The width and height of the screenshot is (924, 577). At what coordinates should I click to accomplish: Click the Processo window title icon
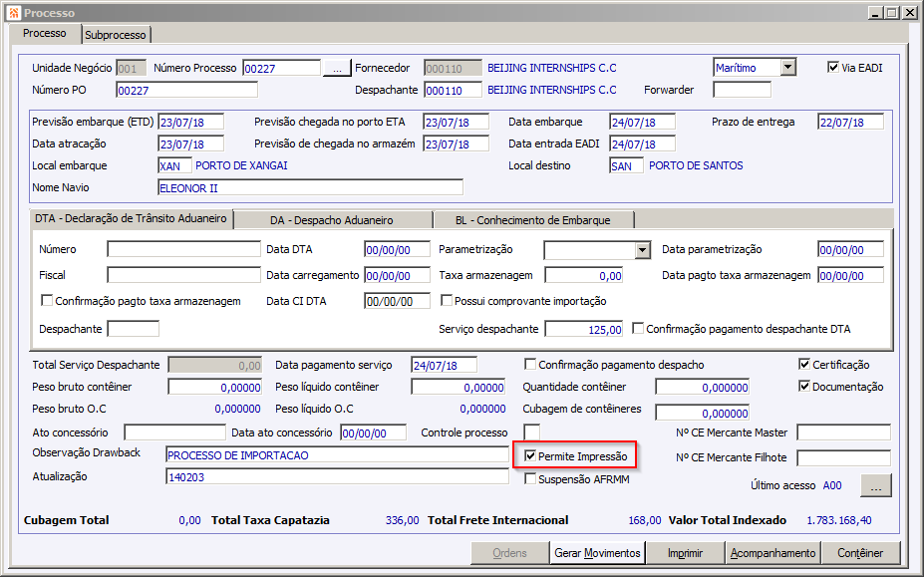[14, 12]
